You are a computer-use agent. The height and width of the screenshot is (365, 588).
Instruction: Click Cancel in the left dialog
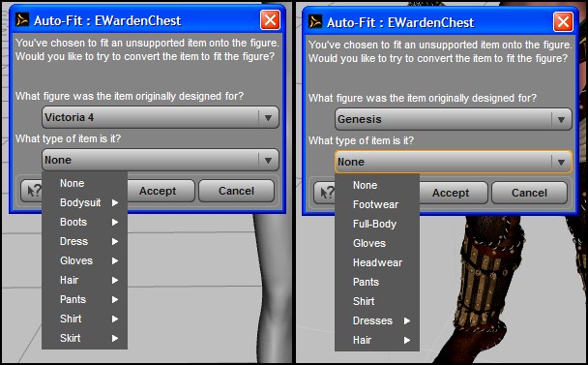coord(236,191)
